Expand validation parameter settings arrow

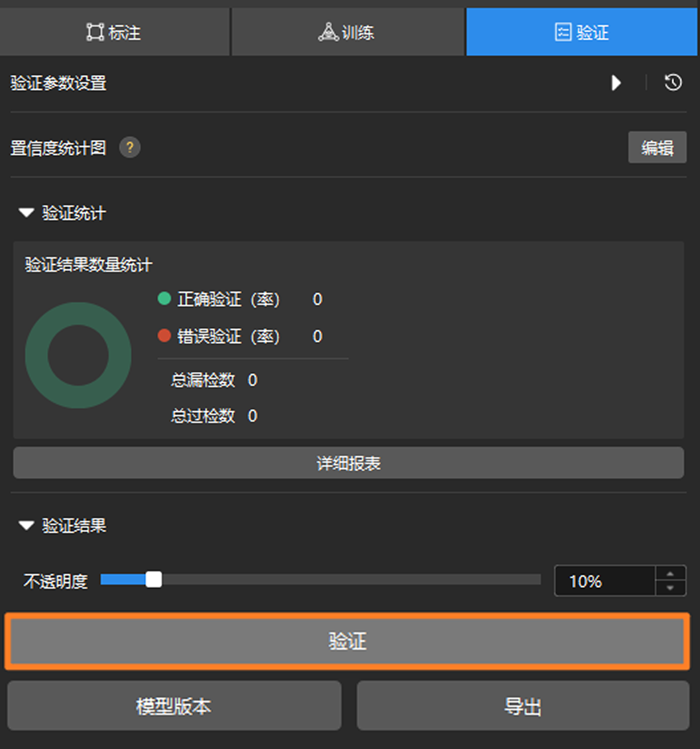(616, 83)
